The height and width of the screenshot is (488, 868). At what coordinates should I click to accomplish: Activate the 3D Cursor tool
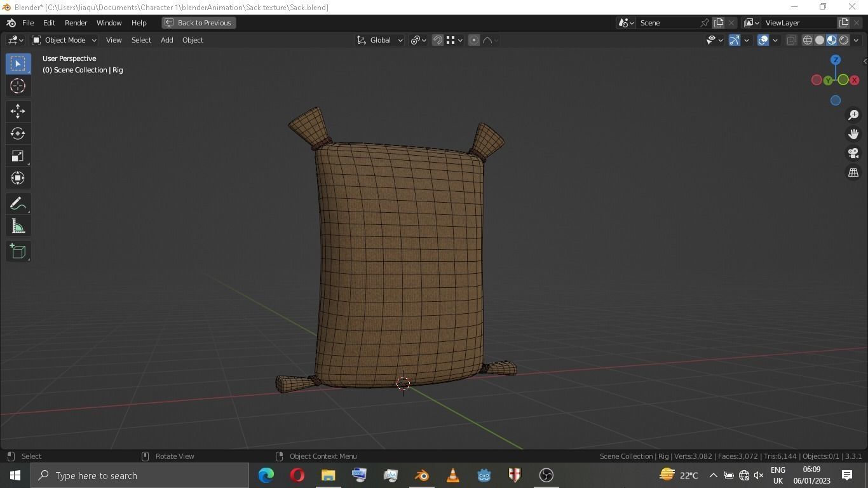[x=17, y=86]
